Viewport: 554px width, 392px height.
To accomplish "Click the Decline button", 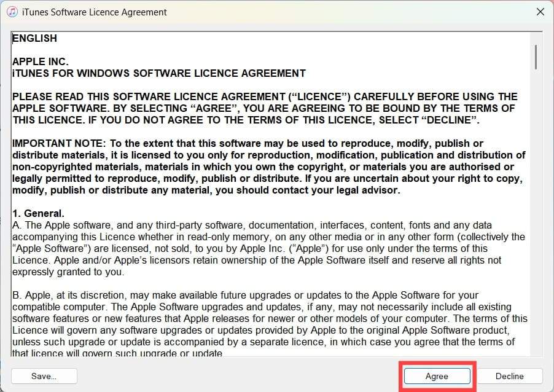I will (510, 376).
